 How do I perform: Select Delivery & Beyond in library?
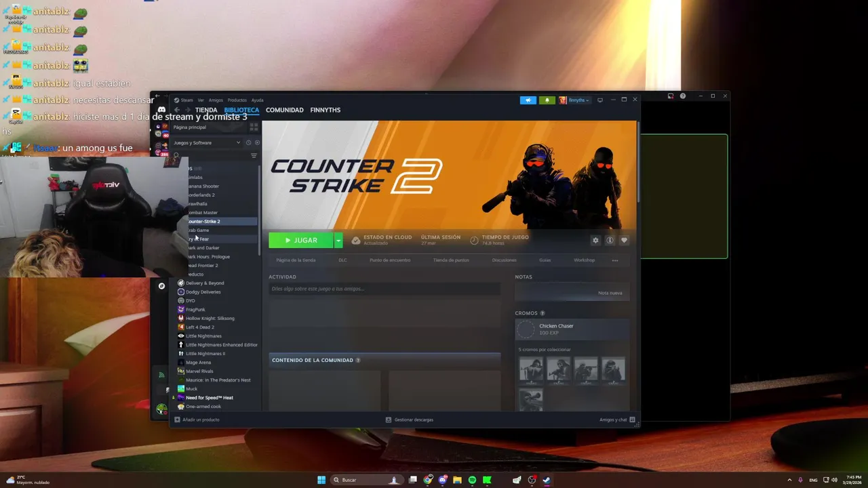click(205, 283)
